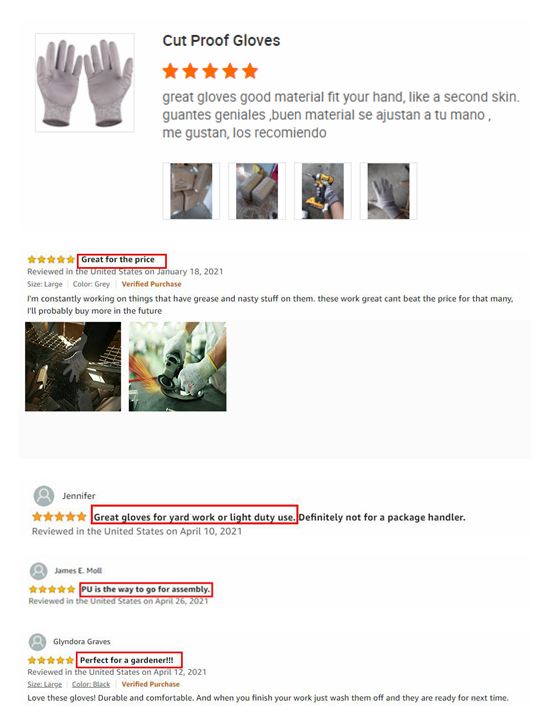The width and height of the screenshot is (550, 726).
Task: Click Glyndora Graves' profile avatar
Action: click(x=38, y=642)
